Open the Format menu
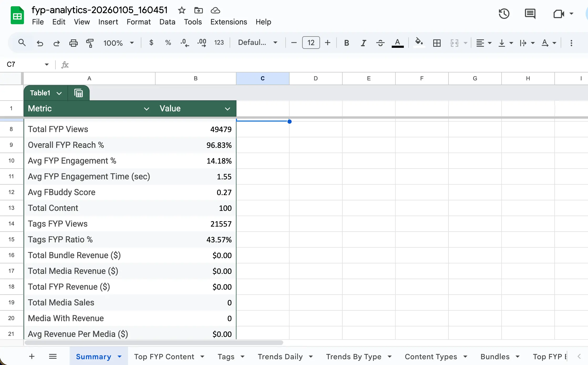The image size is (588, 365). 138,22
